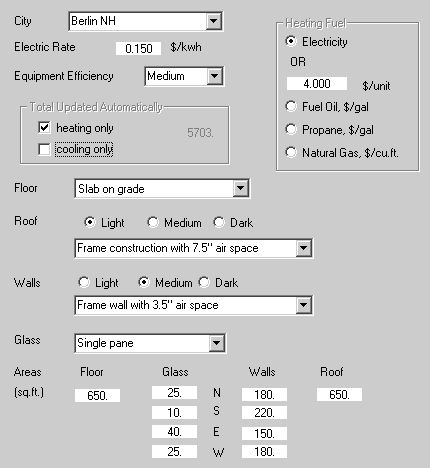This screenshot has width=430, height=468.
Task: Click the Floor area field
Action: 97,395
